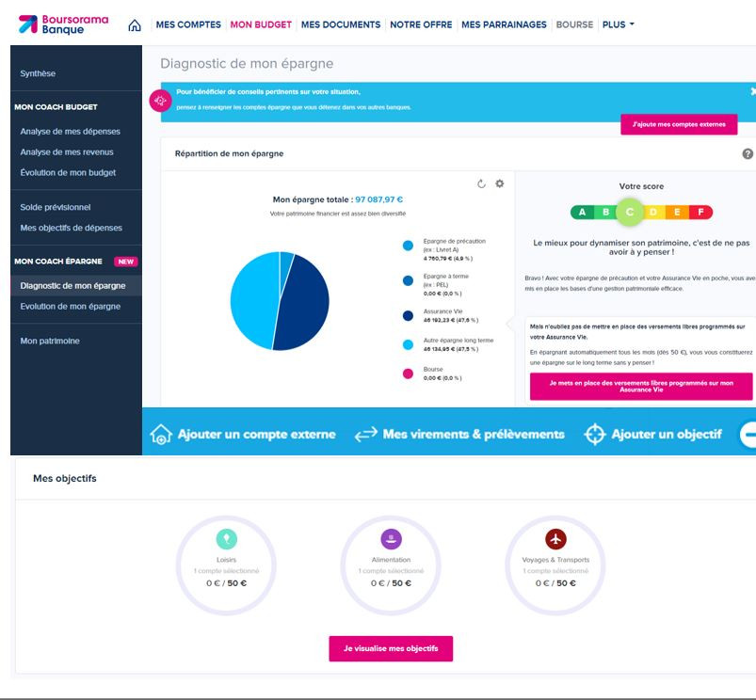This screenshot has height=700, width=756.
Task: Click Mes virements & prélèvements link
Action: pyautogui.click(x=474, y=434)
